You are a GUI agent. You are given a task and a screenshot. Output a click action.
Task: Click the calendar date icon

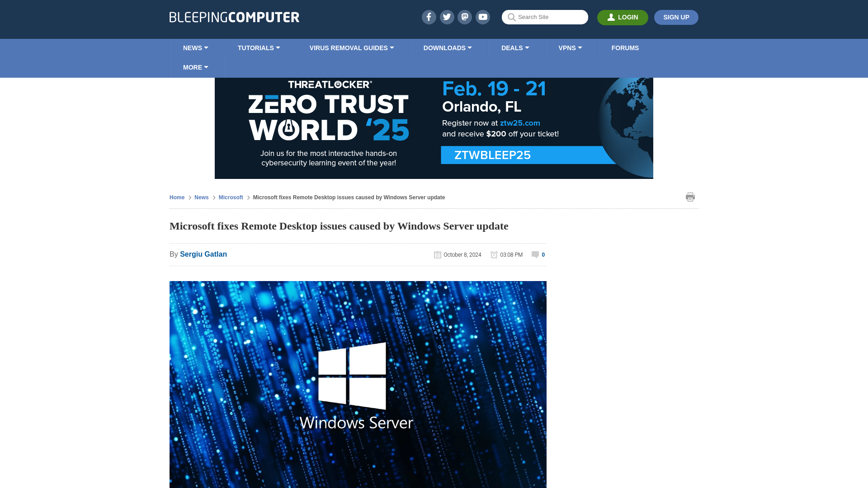[437, 254]
